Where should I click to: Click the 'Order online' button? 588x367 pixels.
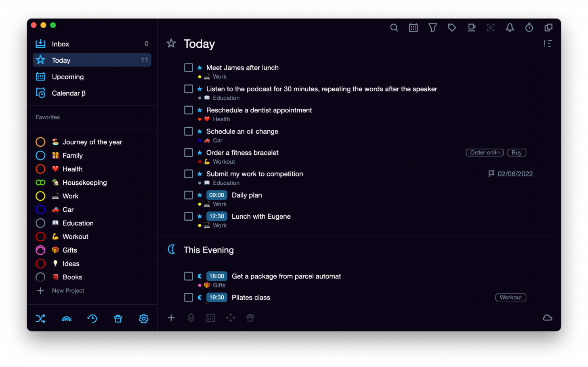click(x=485, y=152)
